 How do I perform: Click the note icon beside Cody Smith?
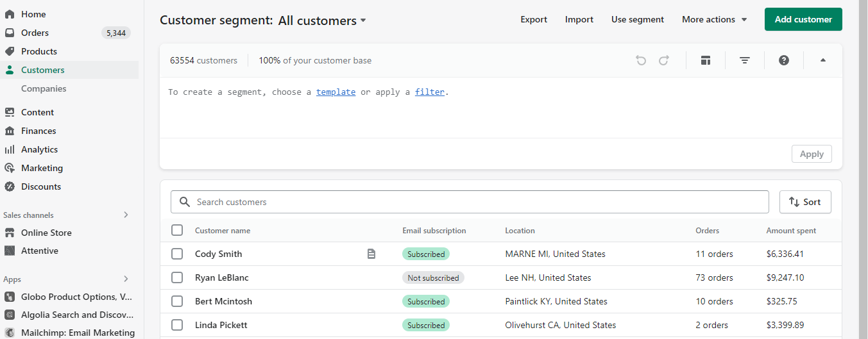point(371,254)
